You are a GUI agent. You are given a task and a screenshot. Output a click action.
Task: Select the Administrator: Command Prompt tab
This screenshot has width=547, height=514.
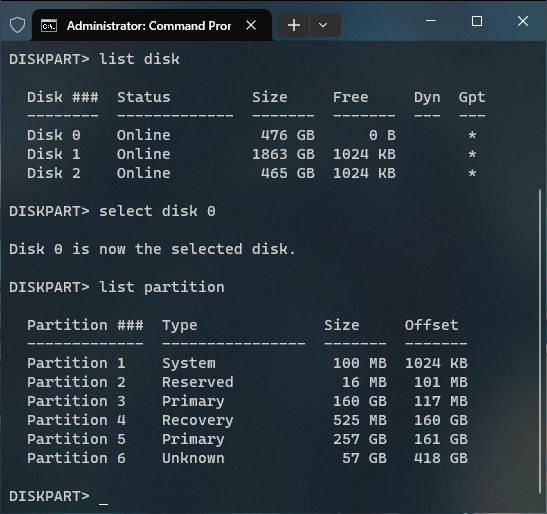coord(152,25)
